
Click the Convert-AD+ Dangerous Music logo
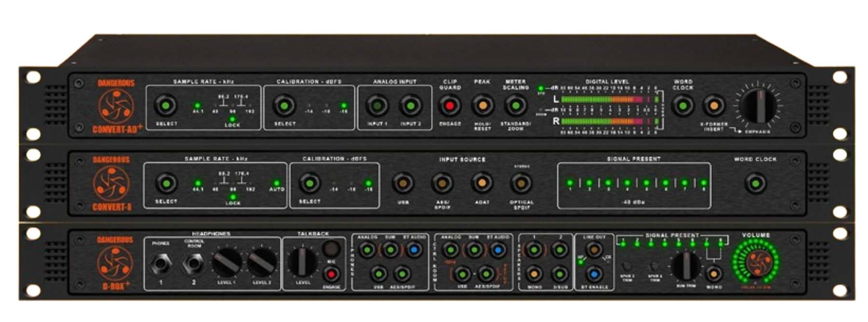coord(116,106)
